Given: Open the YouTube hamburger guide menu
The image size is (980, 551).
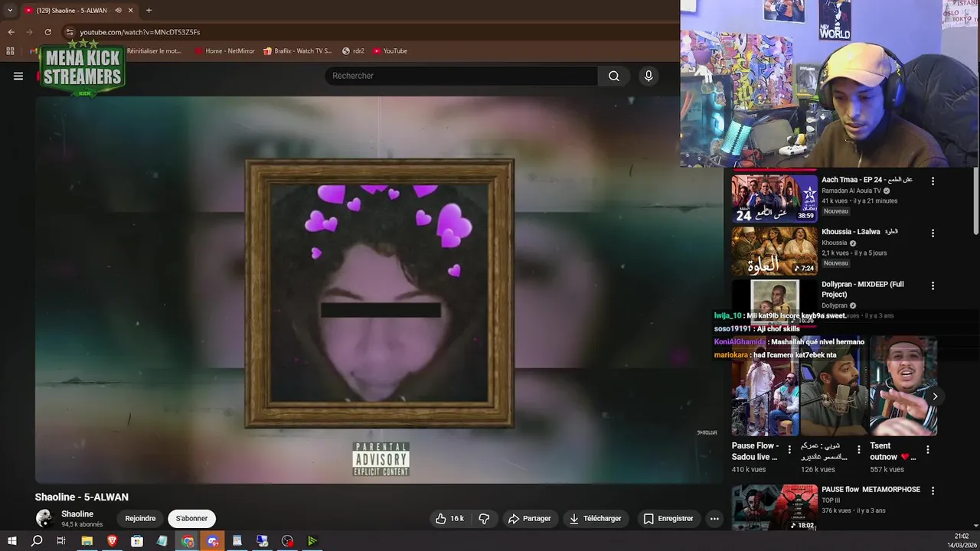Looking at the screenshot, I should [x=18, y=76].
